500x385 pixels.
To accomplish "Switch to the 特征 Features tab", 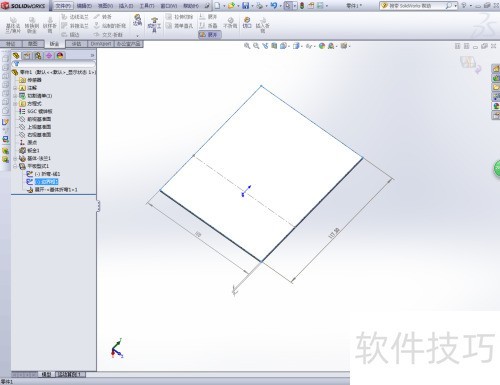I will click(11, 44).
